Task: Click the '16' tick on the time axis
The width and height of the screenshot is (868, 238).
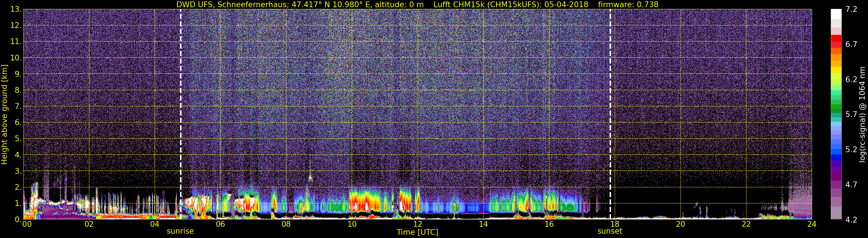Action: (549, 224)
